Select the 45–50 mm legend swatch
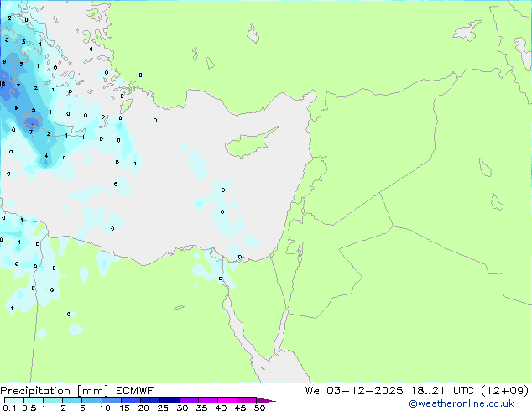 click(247, 400)
